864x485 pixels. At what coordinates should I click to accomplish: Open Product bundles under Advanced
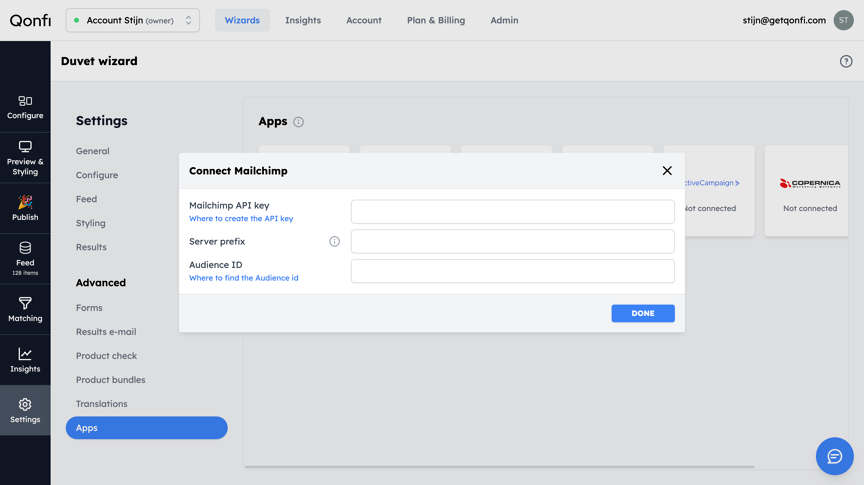pos(111,380)
